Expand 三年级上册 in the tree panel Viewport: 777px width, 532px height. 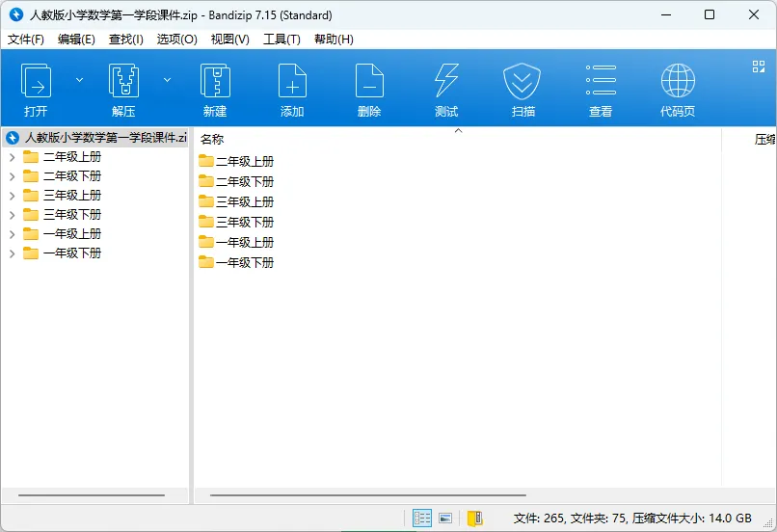point(13,197)
